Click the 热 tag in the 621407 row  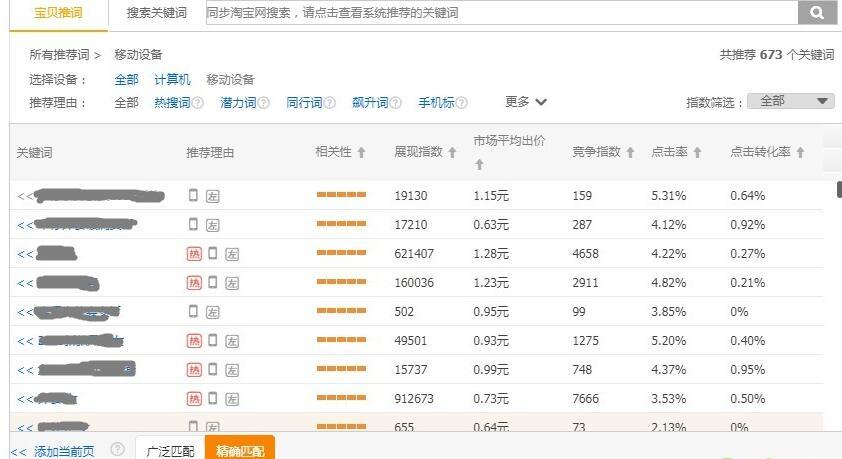coord(194,254)
